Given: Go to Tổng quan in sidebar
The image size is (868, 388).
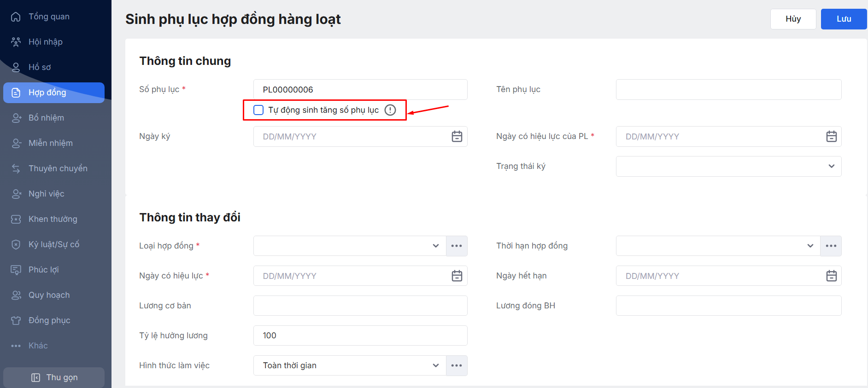Looking at the screenshot, I should 49,17.
